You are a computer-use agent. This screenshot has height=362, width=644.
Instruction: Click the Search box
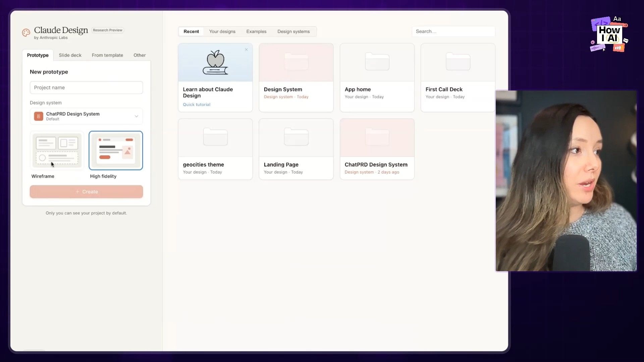click(453, 32)
